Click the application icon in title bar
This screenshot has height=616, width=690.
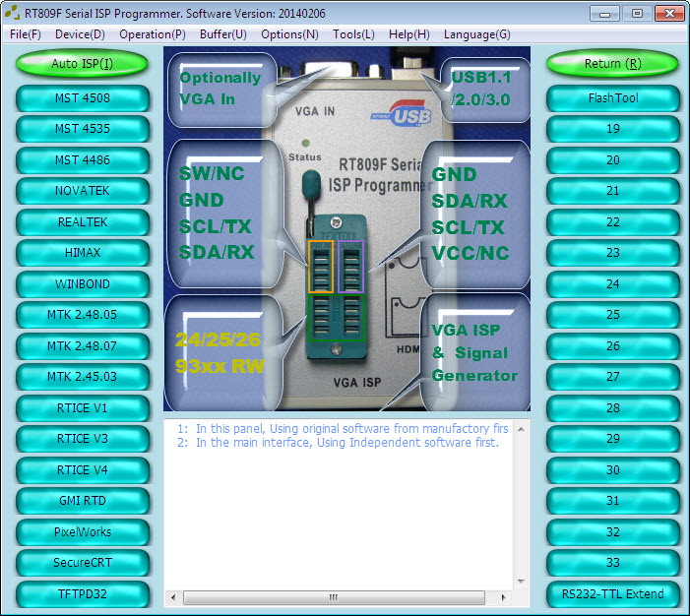tap(13, 13)
